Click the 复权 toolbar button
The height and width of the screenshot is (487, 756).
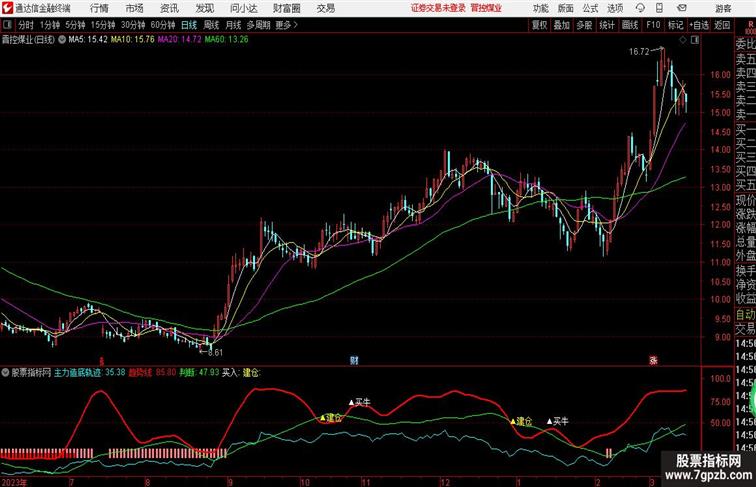(539, 25)
